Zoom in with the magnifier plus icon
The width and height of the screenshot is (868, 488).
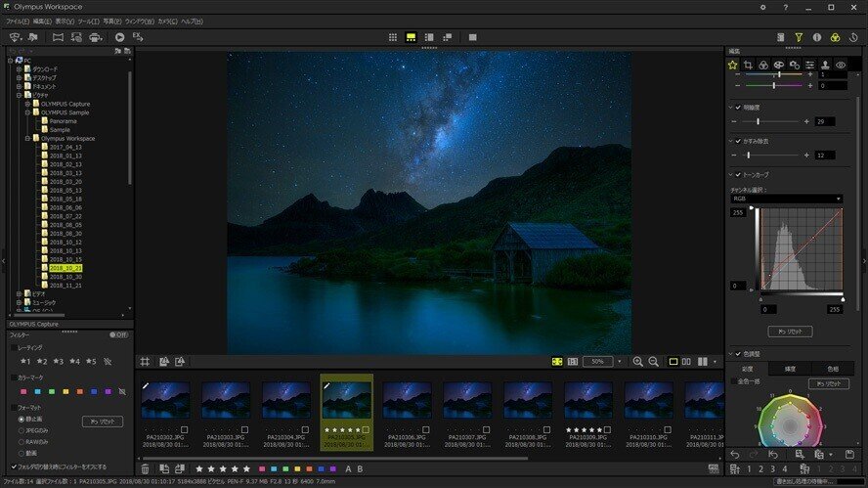pyautogui.click(x=637, y=362)
